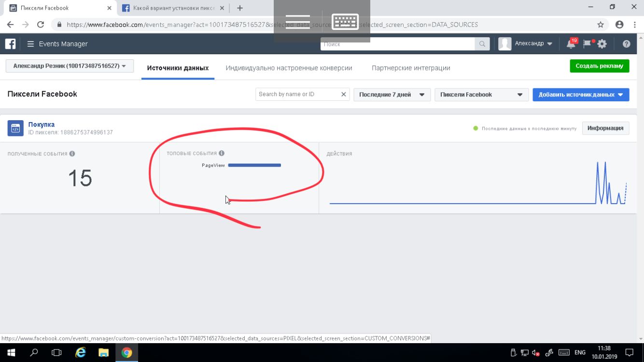Click Александр profile avatar

tap(504, 44)
